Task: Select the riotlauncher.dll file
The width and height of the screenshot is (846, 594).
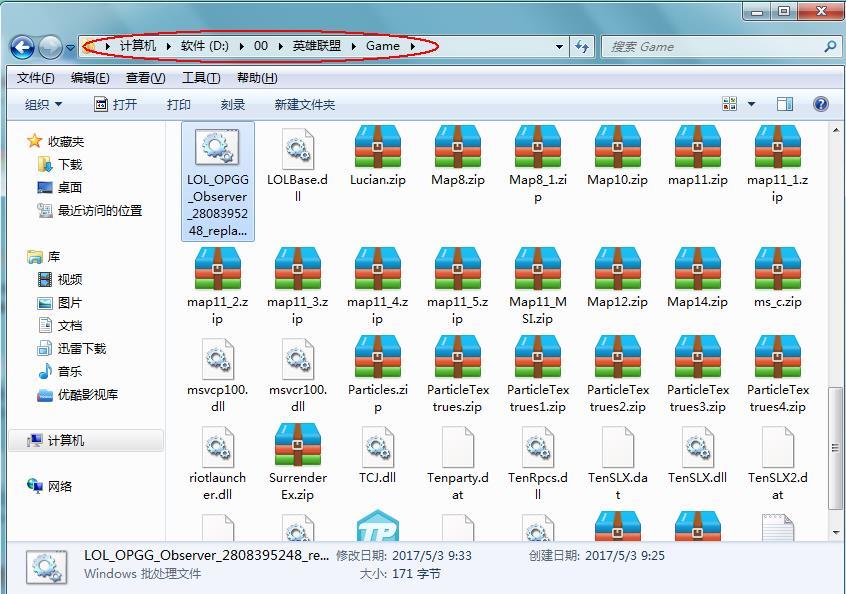Action: pyautogui.click(x=217, y=463)
